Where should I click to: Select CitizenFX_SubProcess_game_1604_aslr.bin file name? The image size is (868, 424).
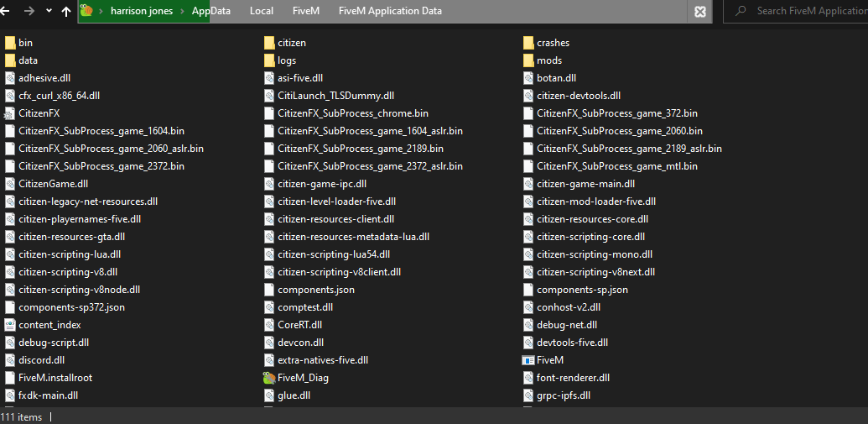[x=371, y=131]
